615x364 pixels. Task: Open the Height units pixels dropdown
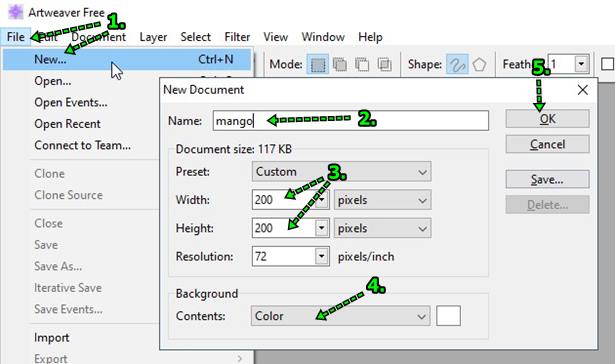click(382, 228)
